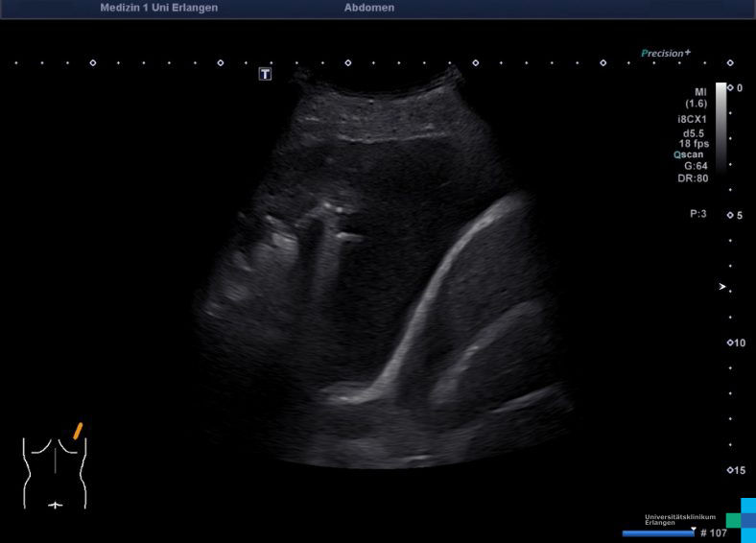Click the 15 cm depth scale marker
This screenshot has height=543, width=756.
pyautogui.click(x=730, y=470)
